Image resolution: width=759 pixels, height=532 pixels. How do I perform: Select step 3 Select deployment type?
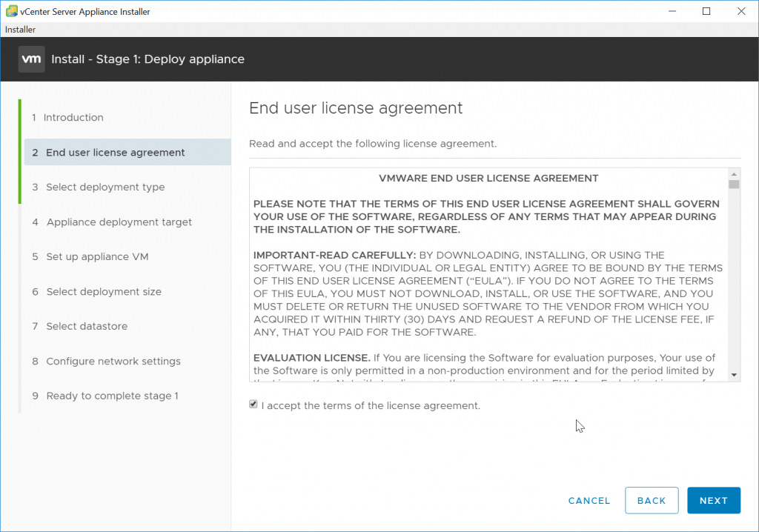[x=99, y=187]
